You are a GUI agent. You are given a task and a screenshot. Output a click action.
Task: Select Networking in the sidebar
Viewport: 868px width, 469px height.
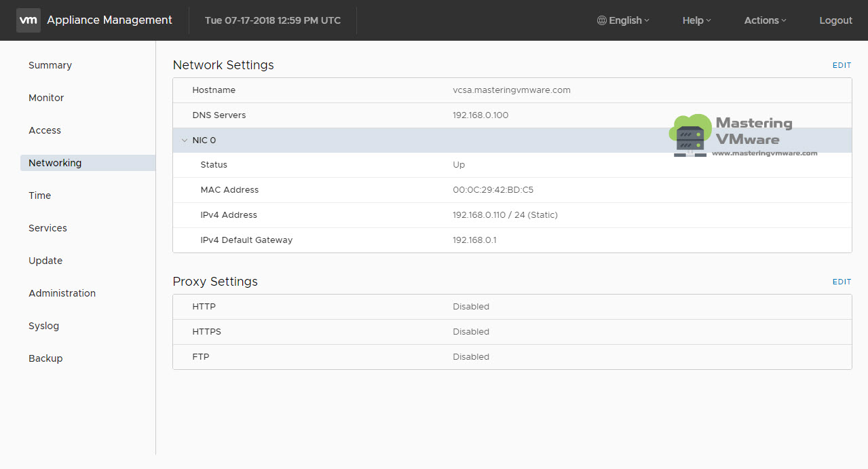click(x=54, y=163)
